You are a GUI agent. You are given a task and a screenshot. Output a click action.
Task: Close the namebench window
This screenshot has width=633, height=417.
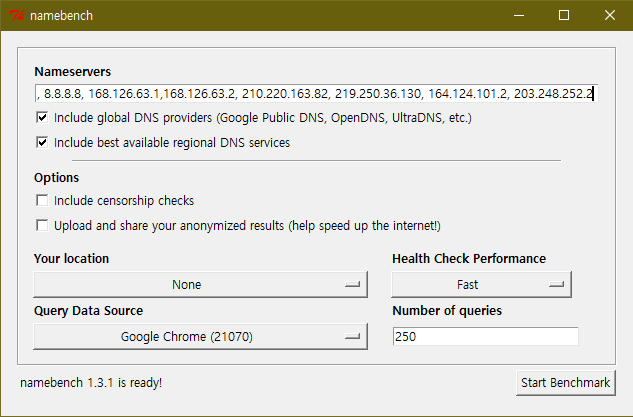(609, 15)
